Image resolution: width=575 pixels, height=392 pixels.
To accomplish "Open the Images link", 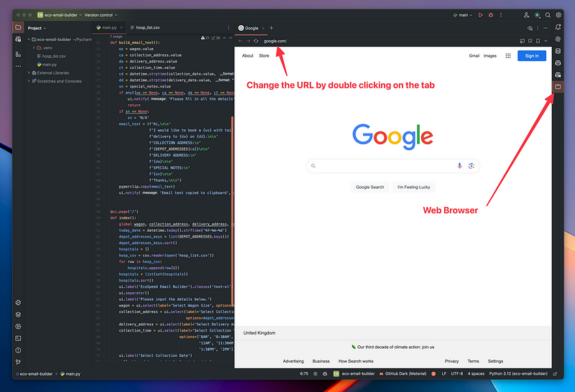I will click(490, 56).
